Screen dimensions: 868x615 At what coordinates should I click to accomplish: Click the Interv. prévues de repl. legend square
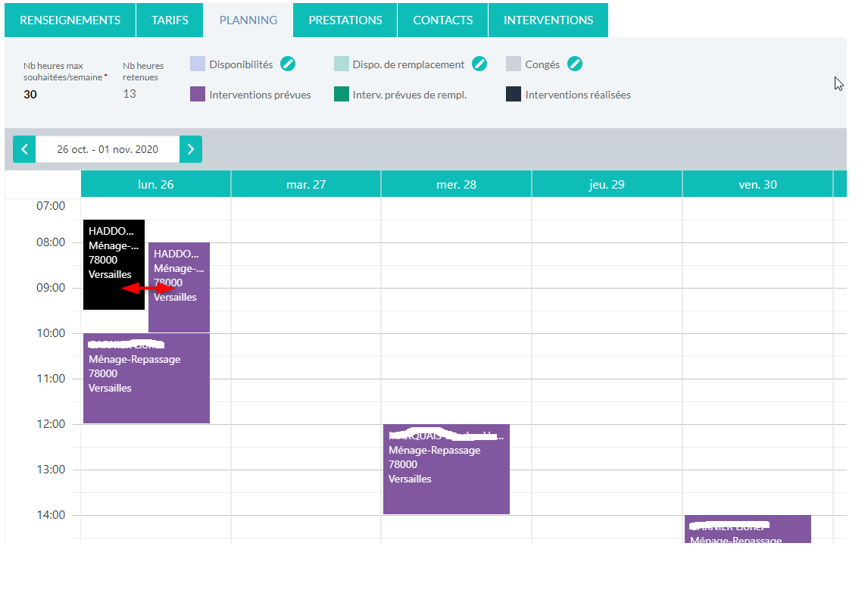click(340, 95)
